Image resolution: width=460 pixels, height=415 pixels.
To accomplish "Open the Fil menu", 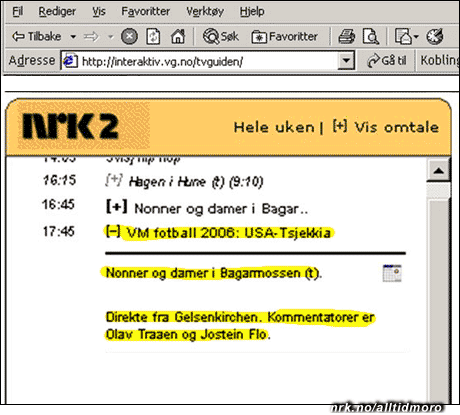I will pos(17,12).
